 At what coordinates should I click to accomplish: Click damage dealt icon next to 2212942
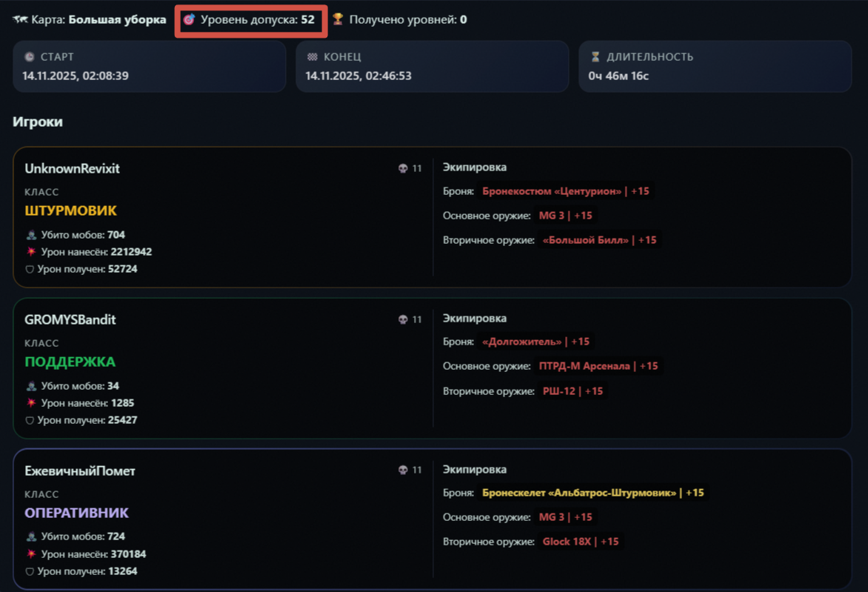[31, 252]
